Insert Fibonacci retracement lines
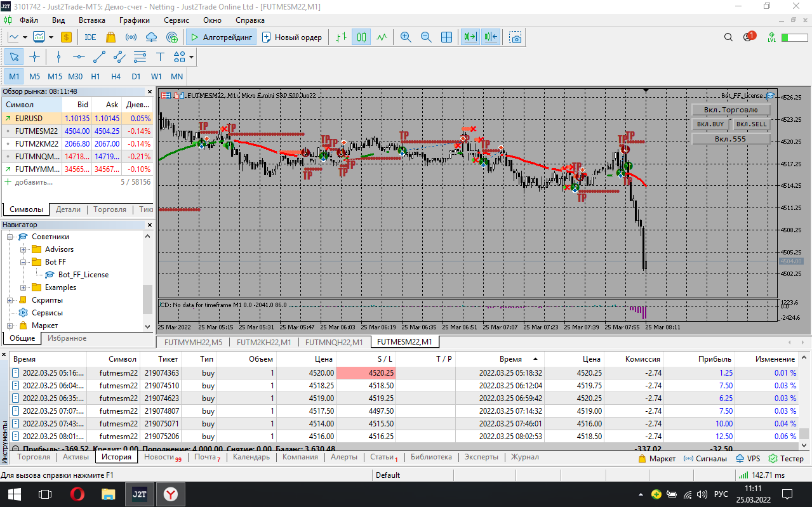The width and height of the screenshot is (812, 507). 140,56
